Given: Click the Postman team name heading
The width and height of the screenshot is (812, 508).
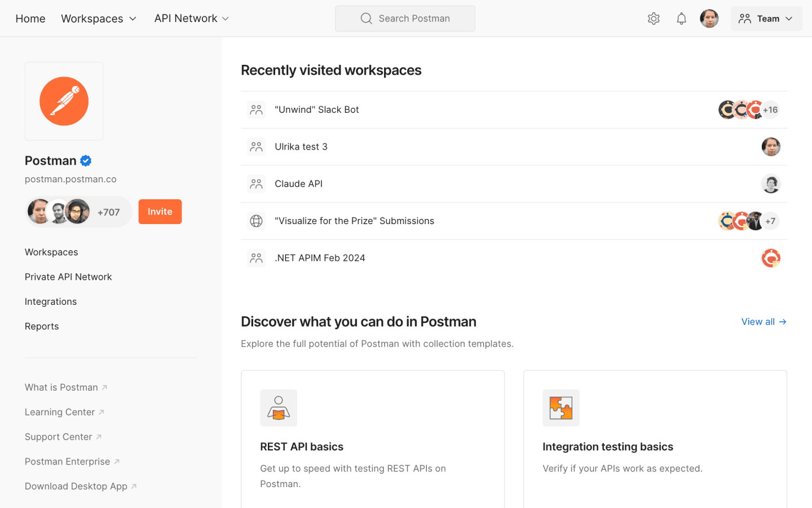Looking at the screenshot, I should pos(51,161).
